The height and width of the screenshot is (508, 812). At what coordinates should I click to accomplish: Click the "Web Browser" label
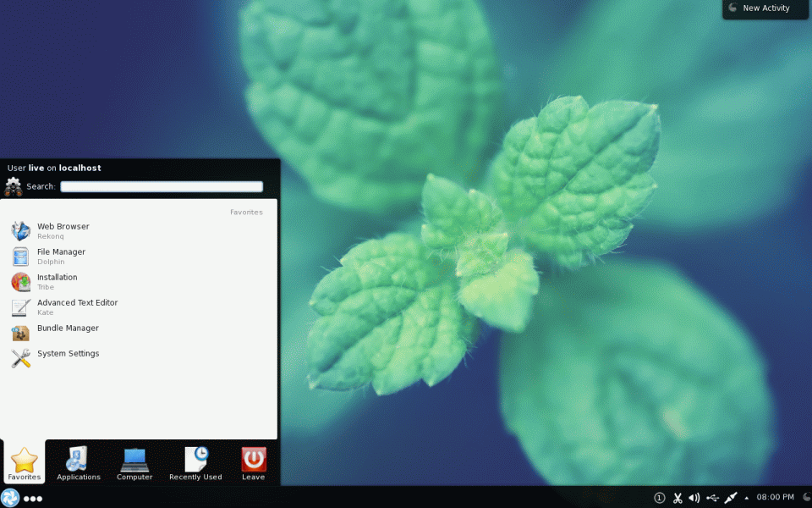point(63,227)
